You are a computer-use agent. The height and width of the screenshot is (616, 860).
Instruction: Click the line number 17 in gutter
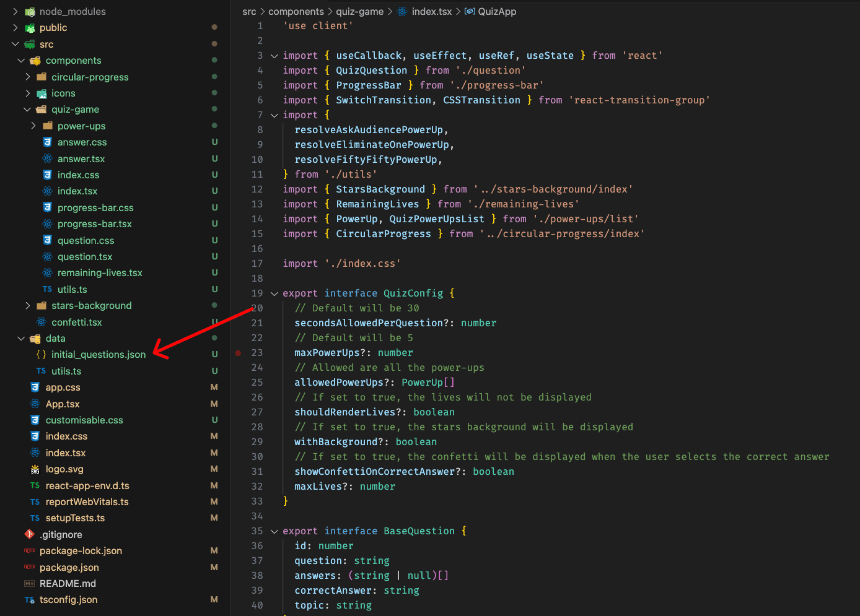257,264
